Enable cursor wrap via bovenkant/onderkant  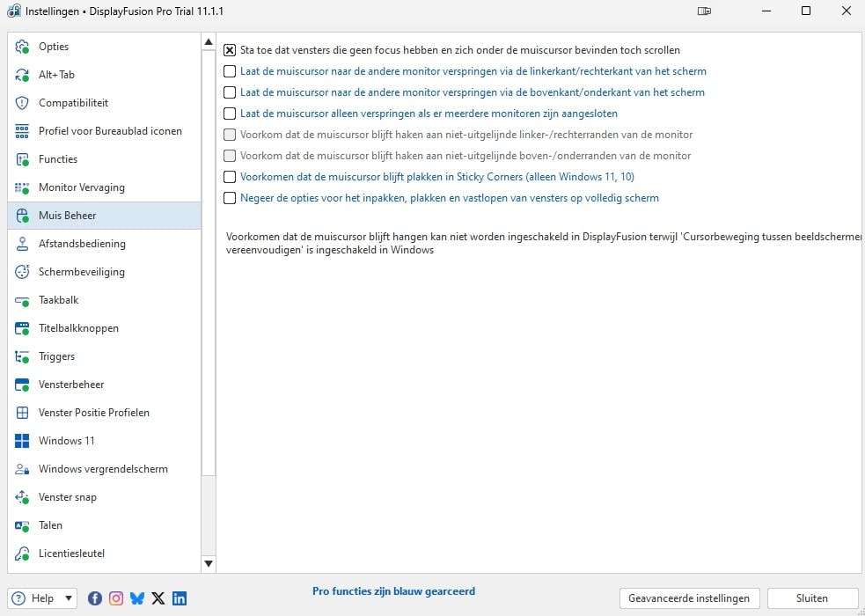coord(230,92)
